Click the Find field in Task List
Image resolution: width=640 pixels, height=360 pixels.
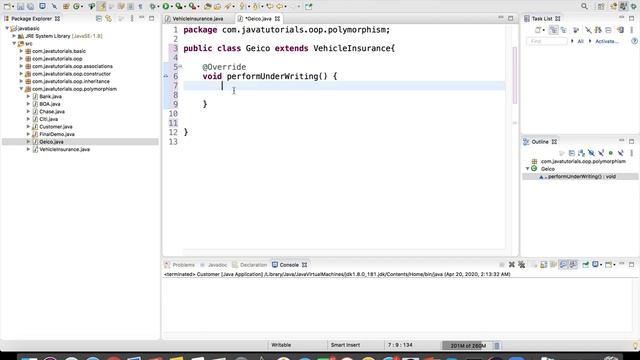[x=547, y=41]
